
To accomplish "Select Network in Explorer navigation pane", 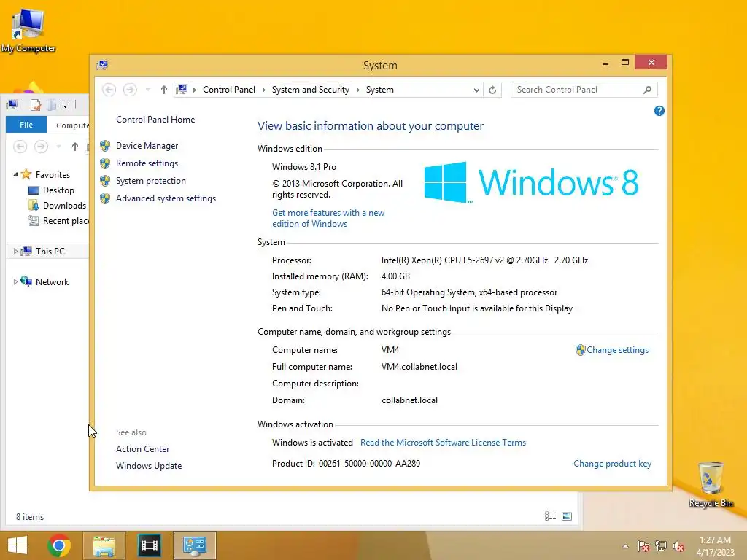I will click(x=52, y=282).
